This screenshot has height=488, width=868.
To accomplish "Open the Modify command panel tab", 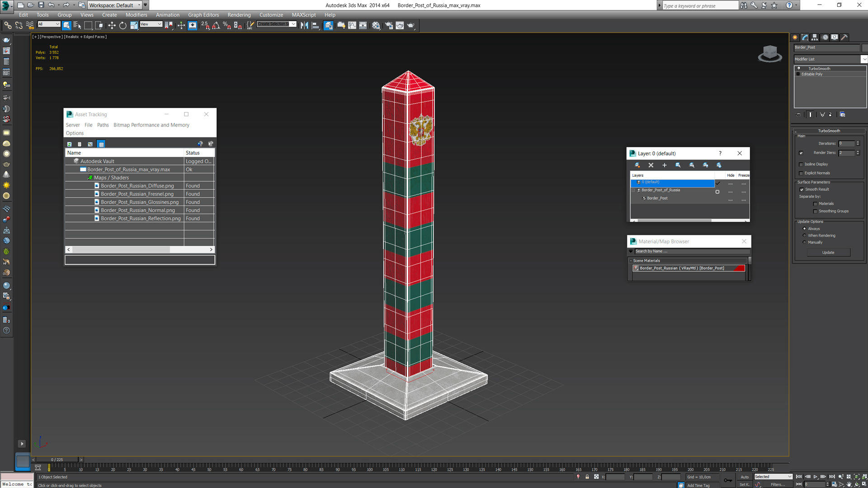I will pos(805,38).
